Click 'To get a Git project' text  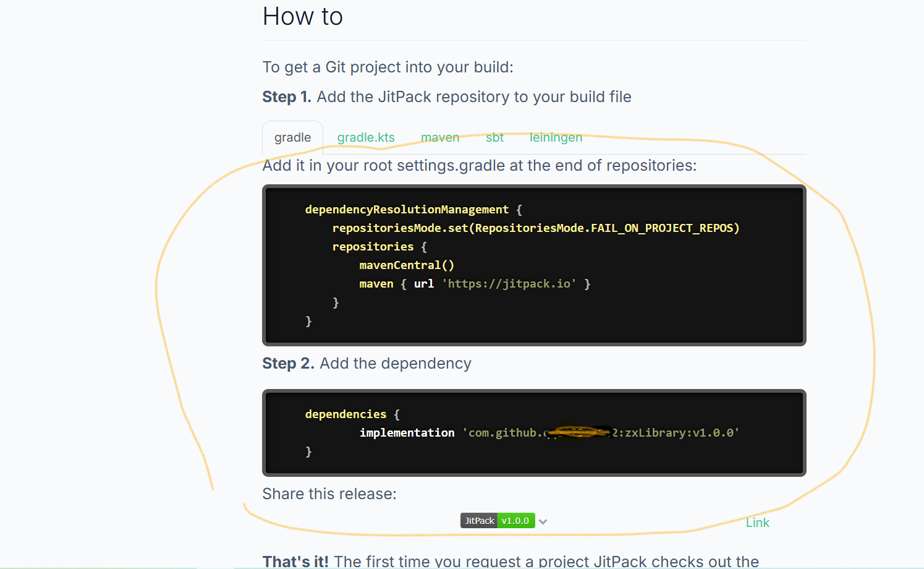point(388,67)
